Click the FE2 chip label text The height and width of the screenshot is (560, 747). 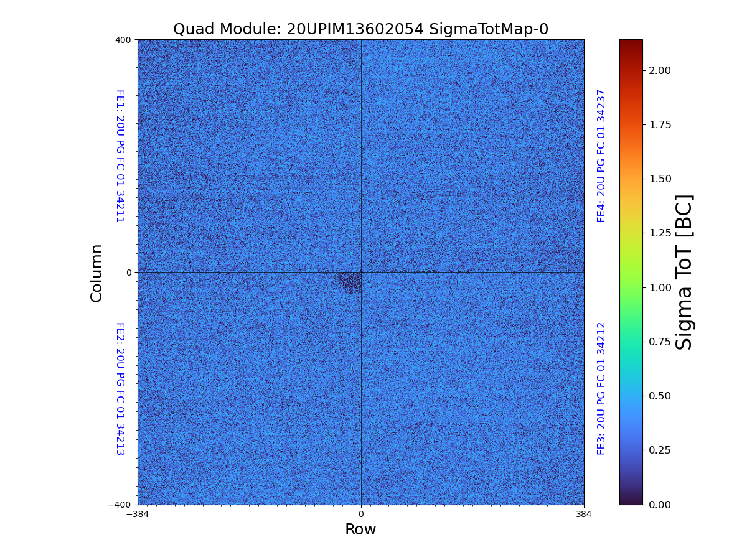click(120, 388)
